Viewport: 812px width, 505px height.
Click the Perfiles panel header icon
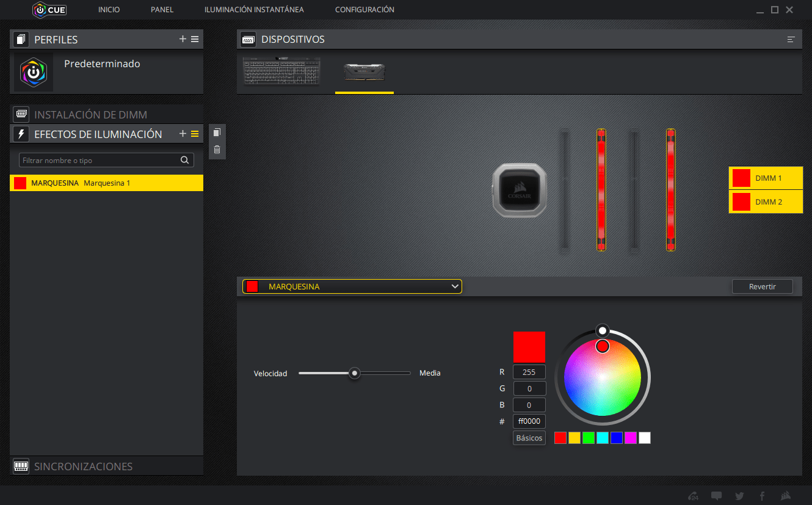point(22,40)
